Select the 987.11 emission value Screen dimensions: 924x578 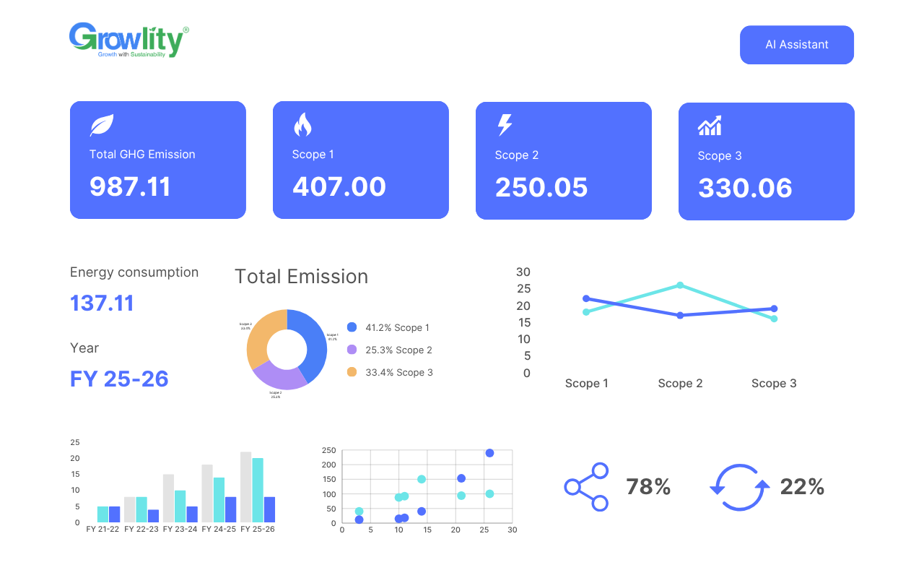point(130,186)
